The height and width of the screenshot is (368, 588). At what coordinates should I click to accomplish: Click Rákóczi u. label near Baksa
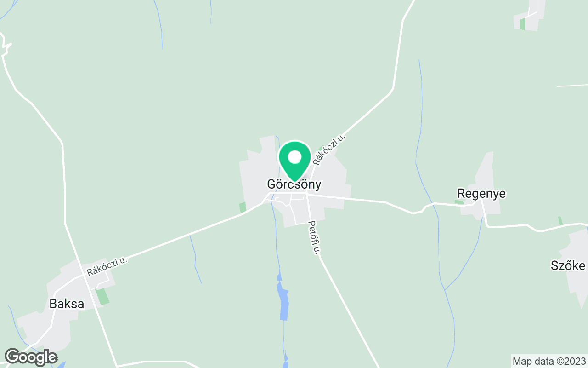point(107,266)
